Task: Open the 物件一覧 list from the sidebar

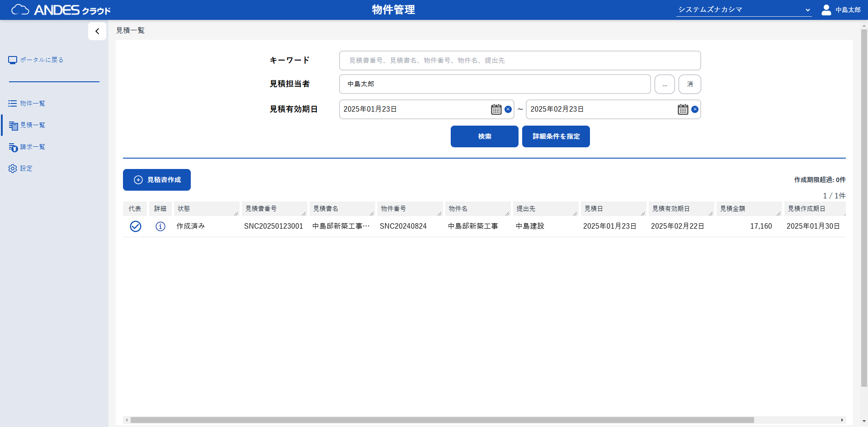Action: (32, 103)
